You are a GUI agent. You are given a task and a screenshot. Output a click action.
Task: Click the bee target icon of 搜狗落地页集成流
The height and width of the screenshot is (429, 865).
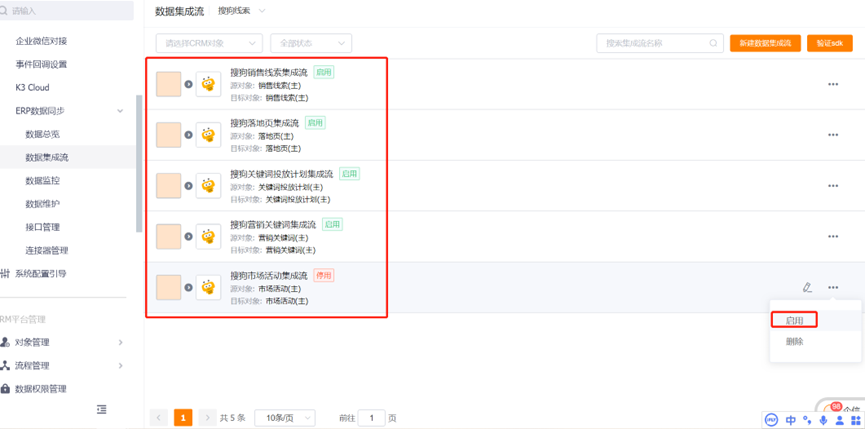click(209, 135)
